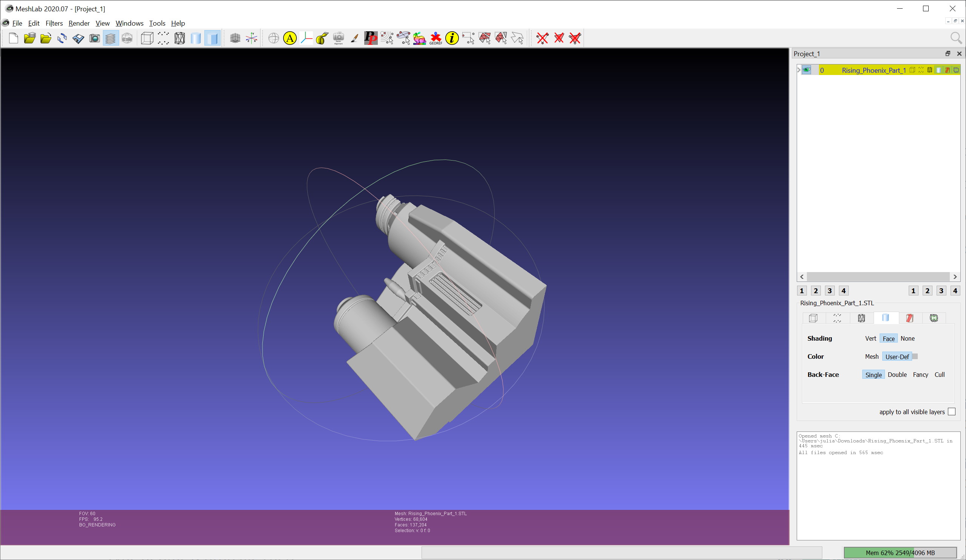Select bookmark button 1 below the layer panel

pyautogui.click(x=802, y=290)
